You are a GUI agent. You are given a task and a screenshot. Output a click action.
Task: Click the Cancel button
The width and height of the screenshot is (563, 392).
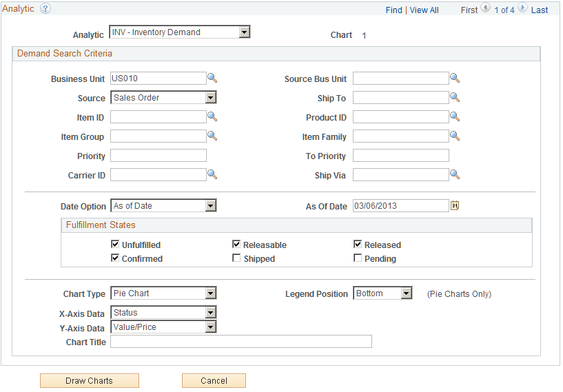pyautogui.click(x=214, y=380)
